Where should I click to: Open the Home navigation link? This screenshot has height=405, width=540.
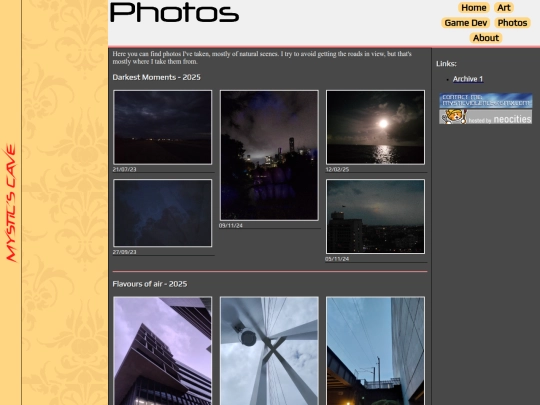coord(474,8)
